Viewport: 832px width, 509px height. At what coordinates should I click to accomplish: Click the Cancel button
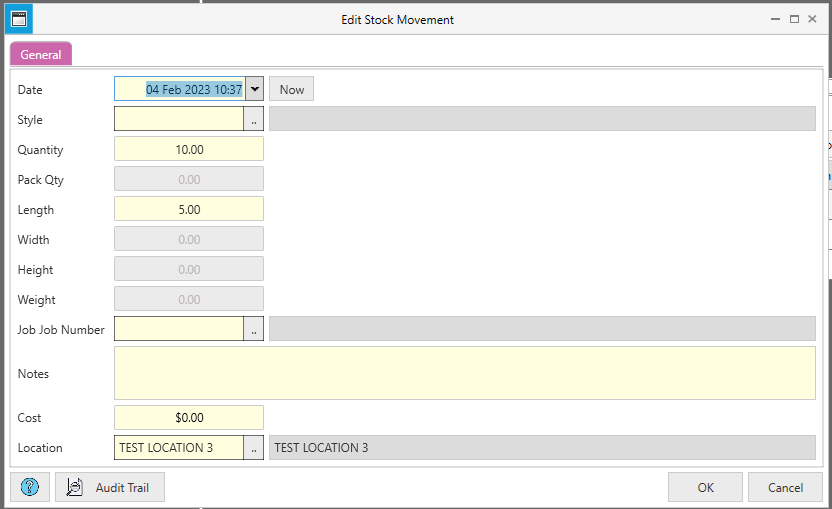pyautogui.click(x=785, y=487)
